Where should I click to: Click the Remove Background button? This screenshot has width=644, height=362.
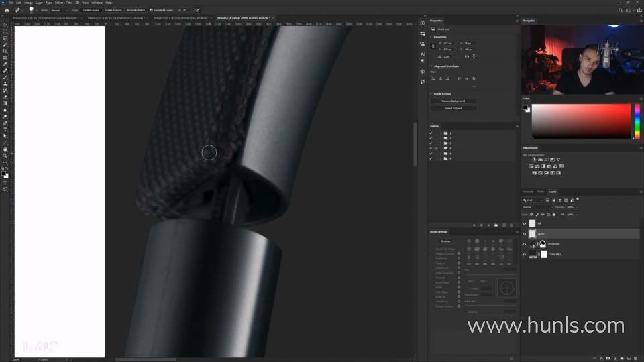pyautogui.click(x=453, y=101)
